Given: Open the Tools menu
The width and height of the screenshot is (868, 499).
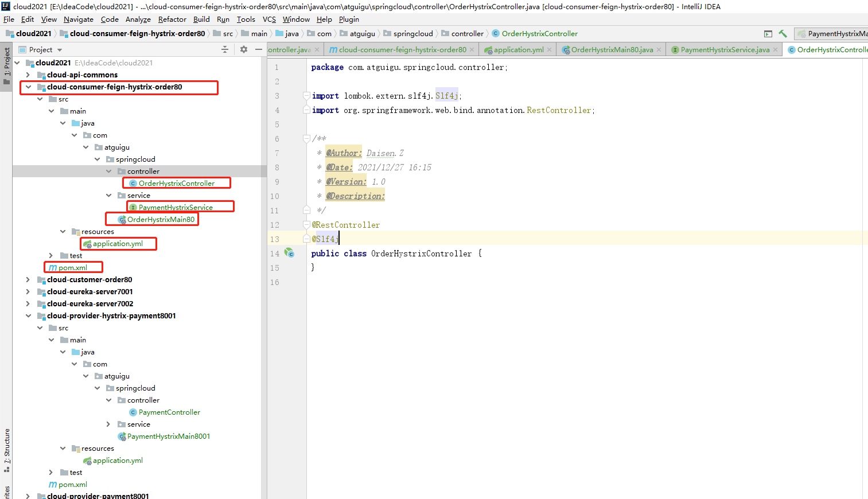Looking at the screenshot, I should click(246, 20).
